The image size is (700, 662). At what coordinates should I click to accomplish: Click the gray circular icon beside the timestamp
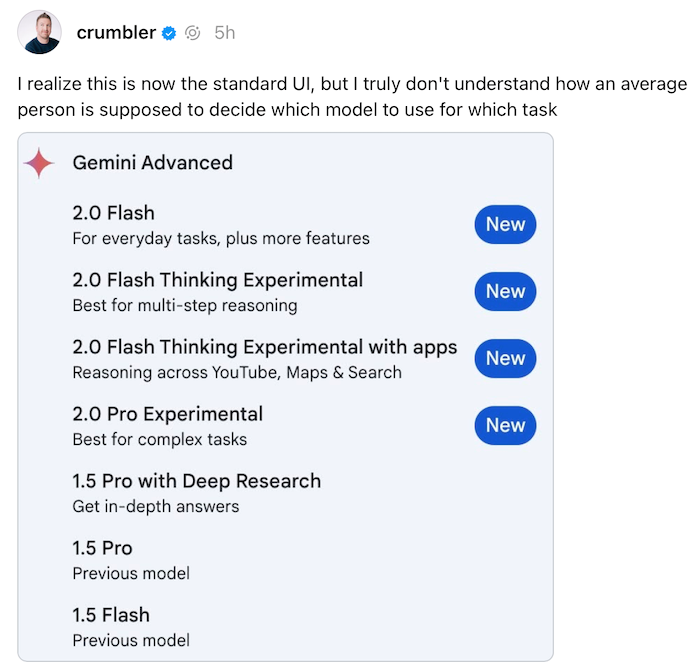click(x=192, y=33)
